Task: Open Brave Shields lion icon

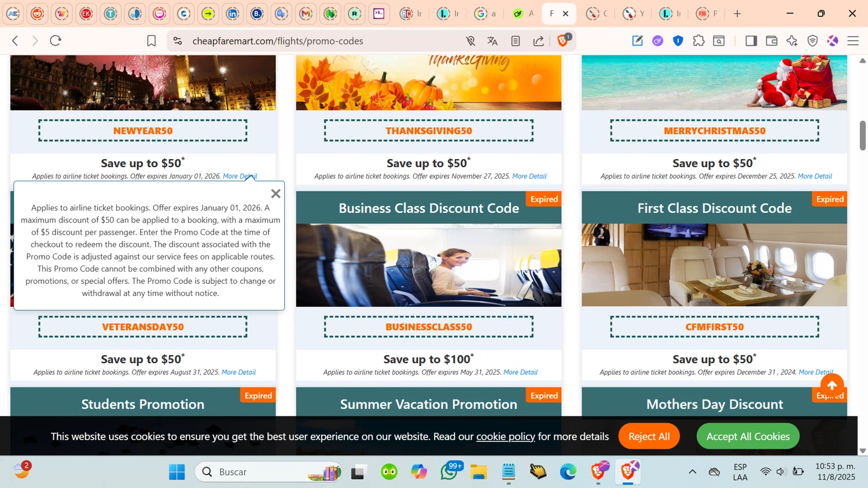Action: (563, 40)
